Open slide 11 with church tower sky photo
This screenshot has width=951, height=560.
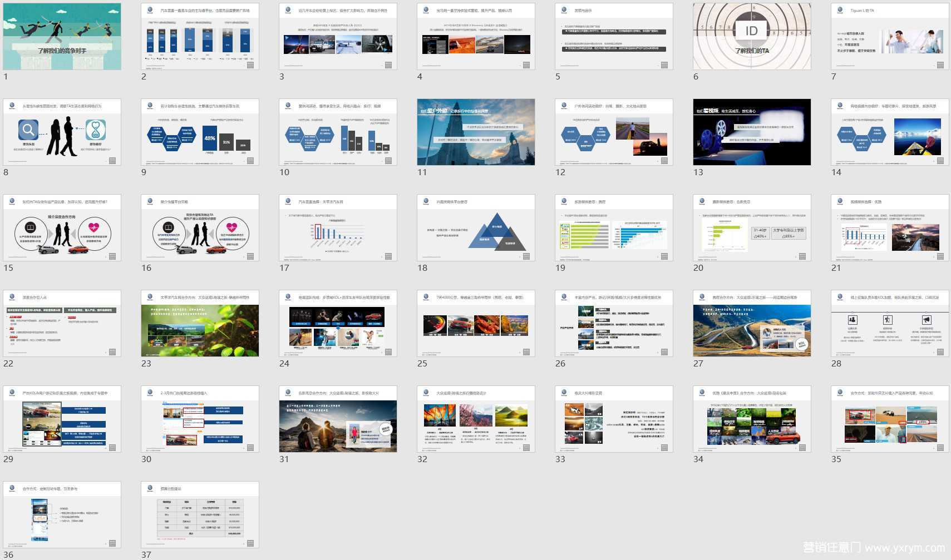[476, 132]
